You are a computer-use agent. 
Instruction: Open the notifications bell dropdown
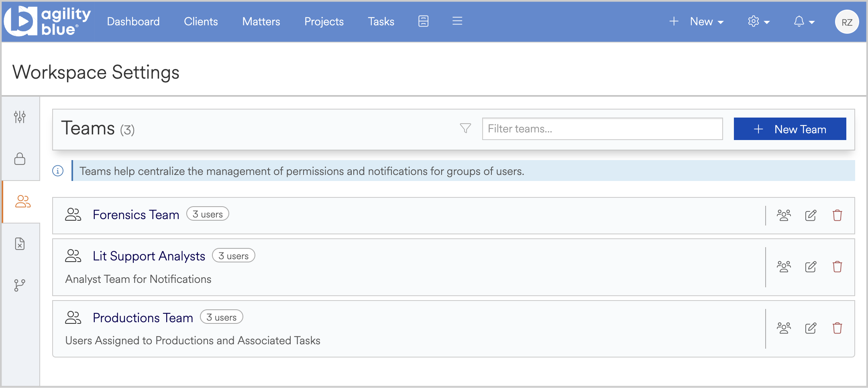click(804, 21)
